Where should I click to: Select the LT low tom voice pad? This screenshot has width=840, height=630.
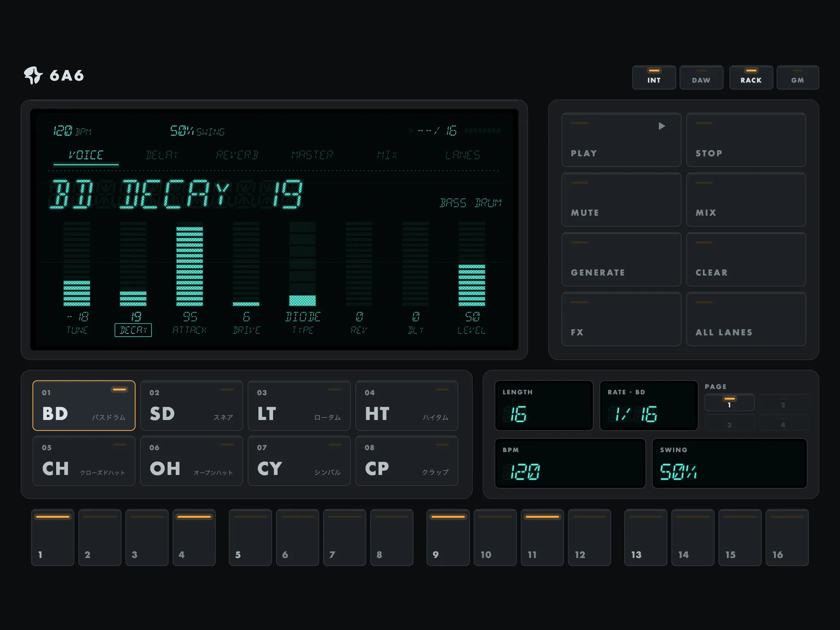point(299,405)
